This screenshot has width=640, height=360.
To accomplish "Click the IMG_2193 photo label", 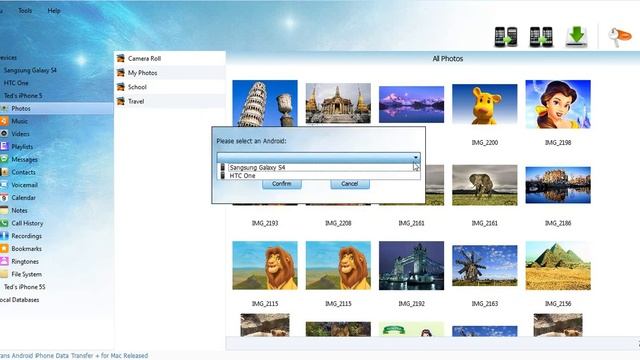I will 265,223.
